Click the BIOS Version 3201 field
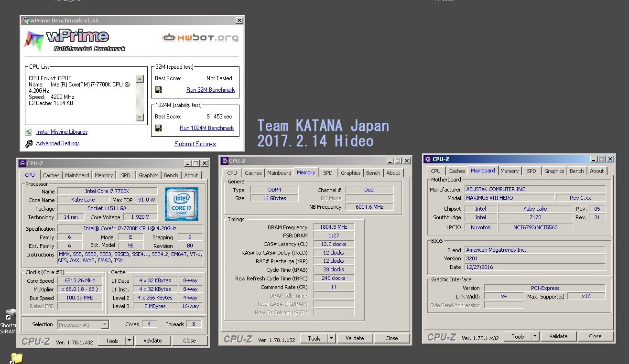Viewport: 629px width, 364px height. tap(535, 258)
